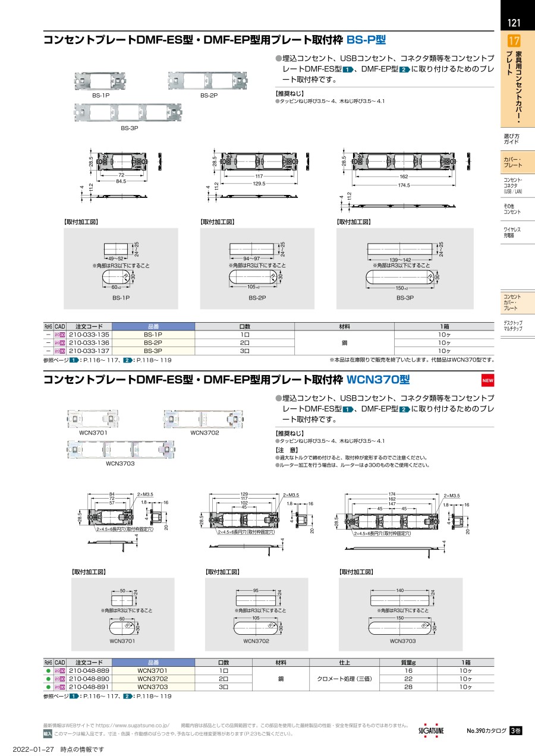Click the SUGATSUNE logo in the footer

click(x=431, y=730)
